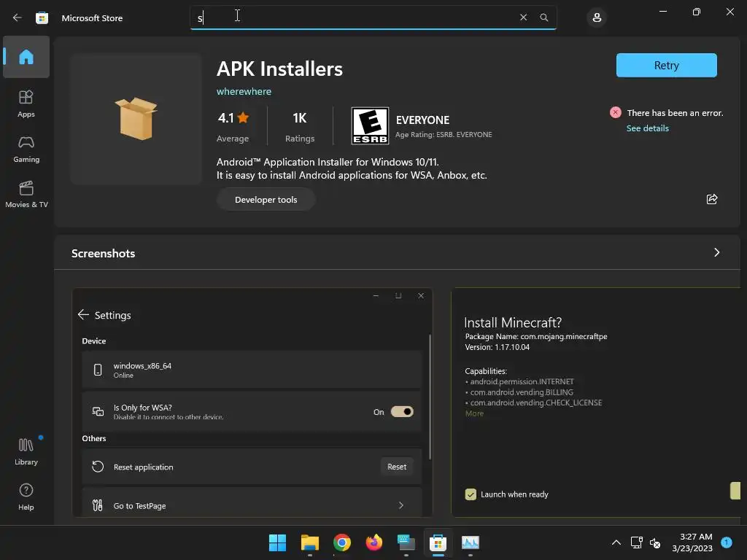Share the app using the share icon
The image size is (747, 560).
click(712, 199)
